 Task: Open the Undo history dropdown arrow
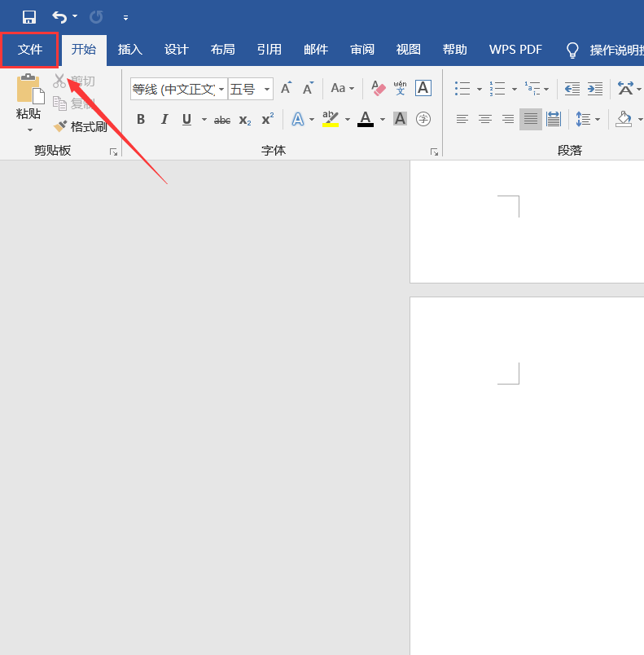(75, 16)
